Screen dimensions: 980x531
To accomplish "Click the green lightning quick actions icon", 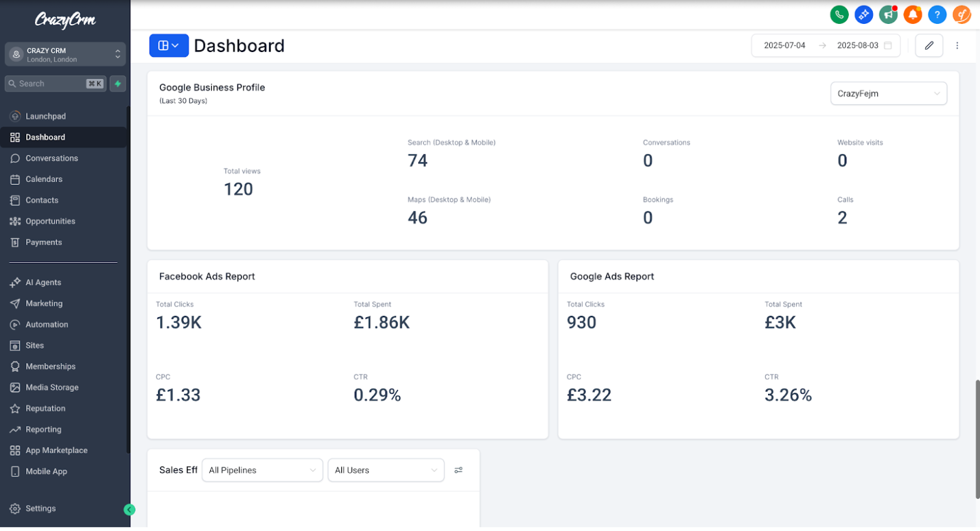I will click(118, 84).
